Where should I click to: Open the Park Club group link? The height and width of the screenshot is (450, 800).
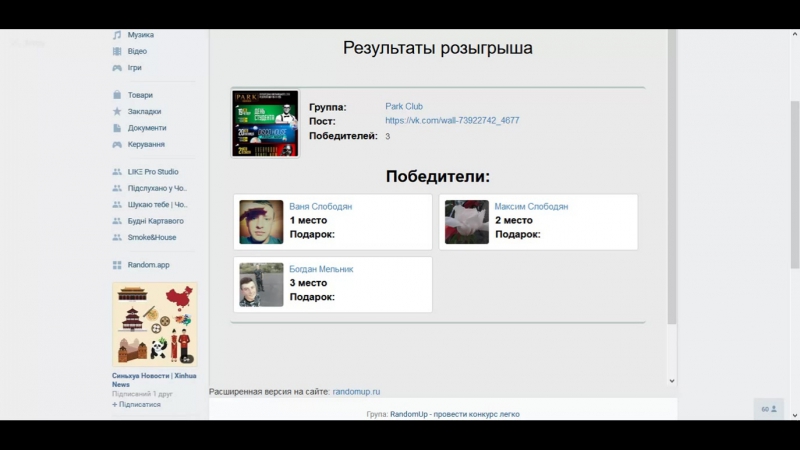pos(404,106)
